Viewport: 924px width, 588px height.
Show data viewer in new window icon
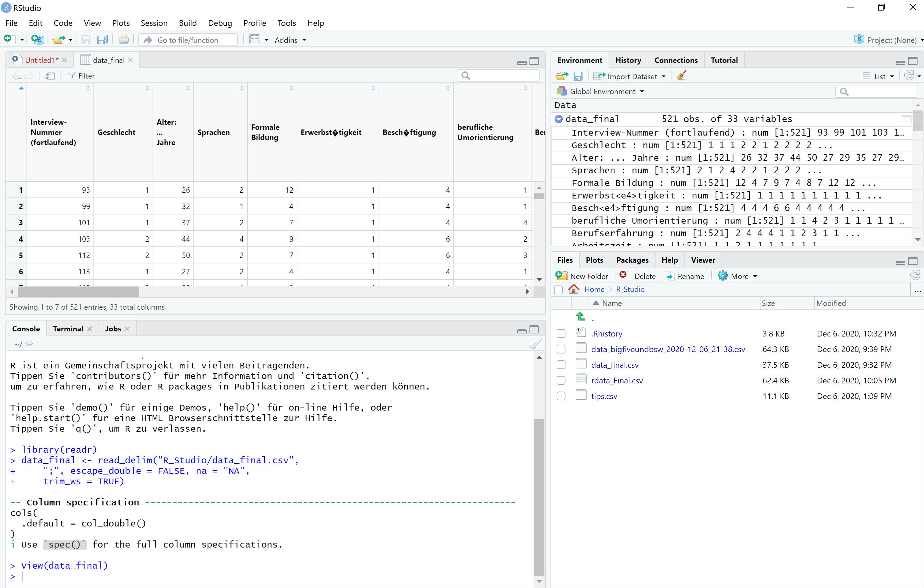(50, 75)
